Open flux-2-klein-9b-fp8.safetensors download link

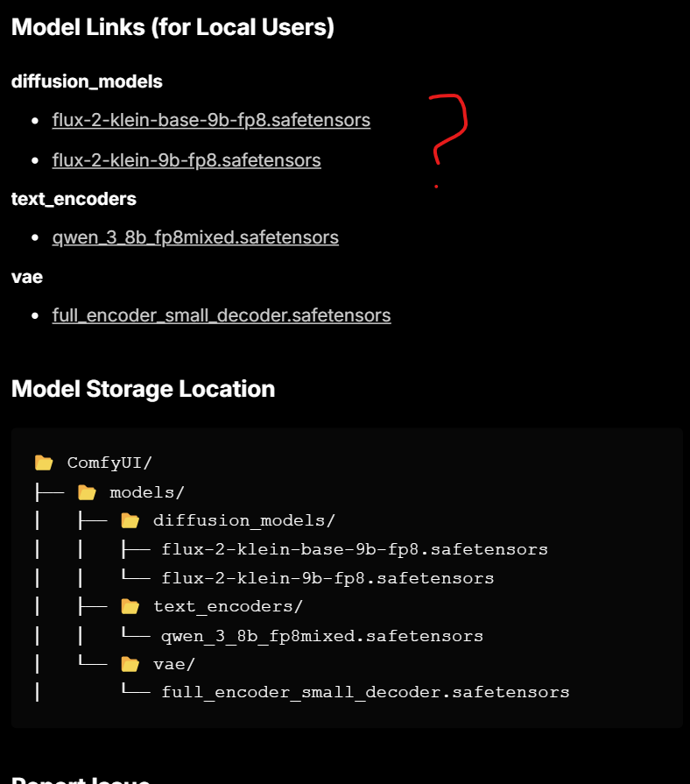pyautogui.click(x=187, y=160)
